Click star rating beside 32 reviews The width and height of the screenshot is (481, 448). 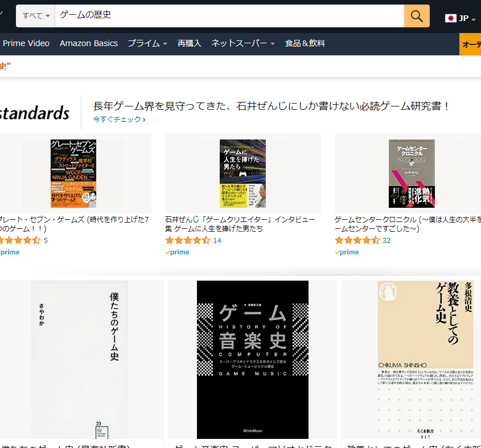pyautogui.click(x=357, y=240)
